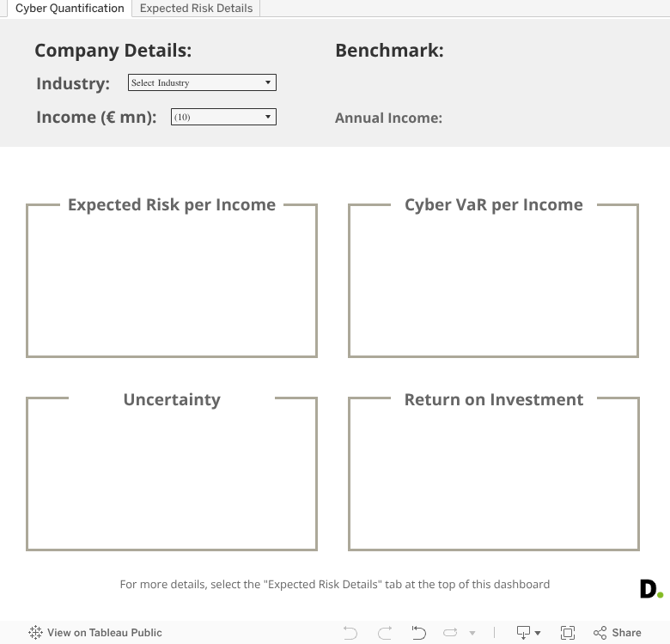The image size is (670, 644).
Task: Click the download dropdown caret
Action: (538, 633)
